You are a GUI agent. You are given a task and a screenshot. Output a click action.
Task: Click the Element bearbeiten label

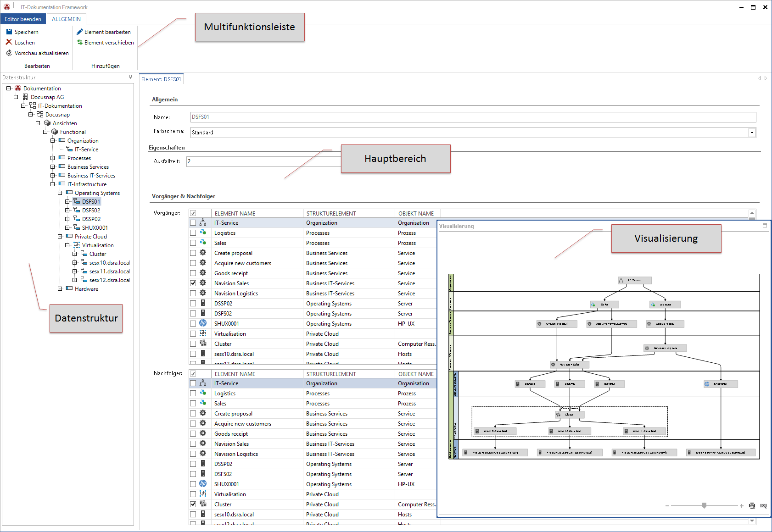pyautogui.click(x=107, y=32)
